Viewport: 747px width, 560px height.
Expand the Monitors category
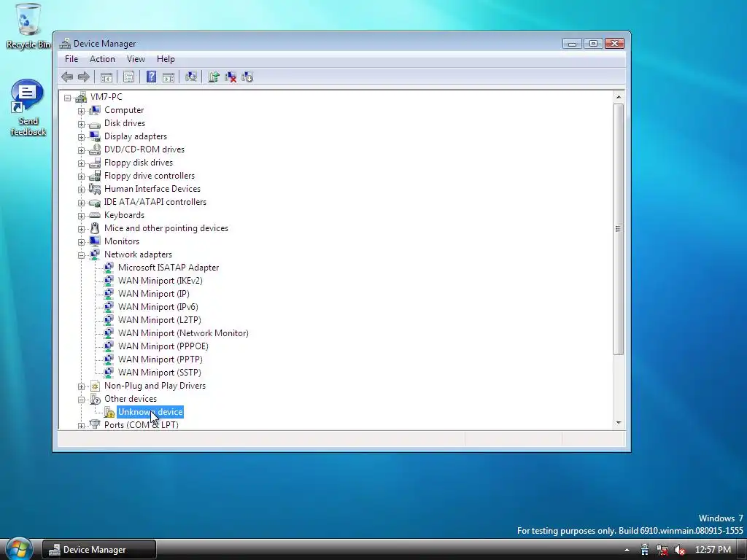coord(82,242)
